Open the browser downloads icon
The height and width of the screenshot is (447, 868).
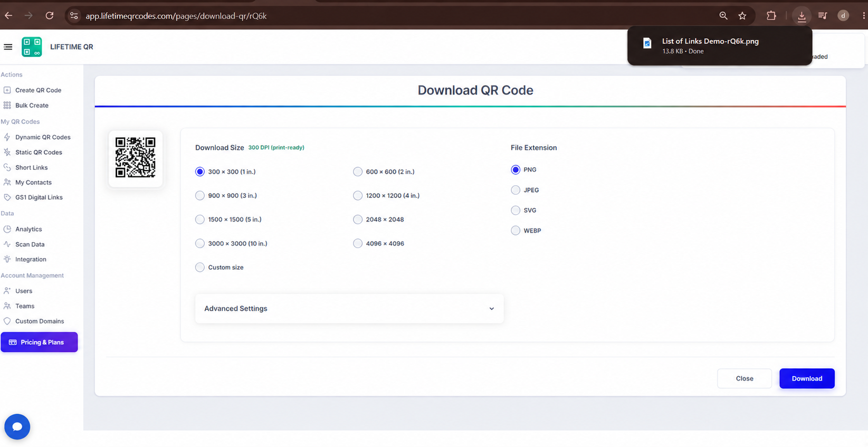pos(802,16)
